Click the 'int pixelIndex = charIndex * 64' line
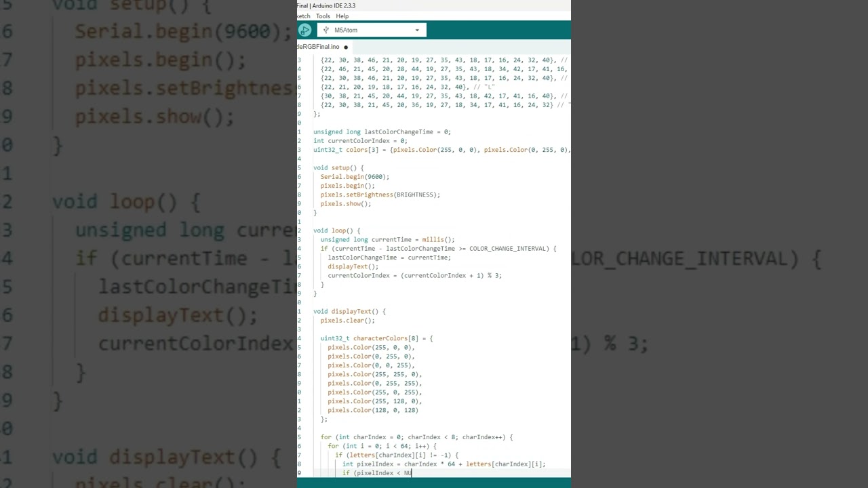The height and width of the screenshot is (488, 868). coord(443,464)
